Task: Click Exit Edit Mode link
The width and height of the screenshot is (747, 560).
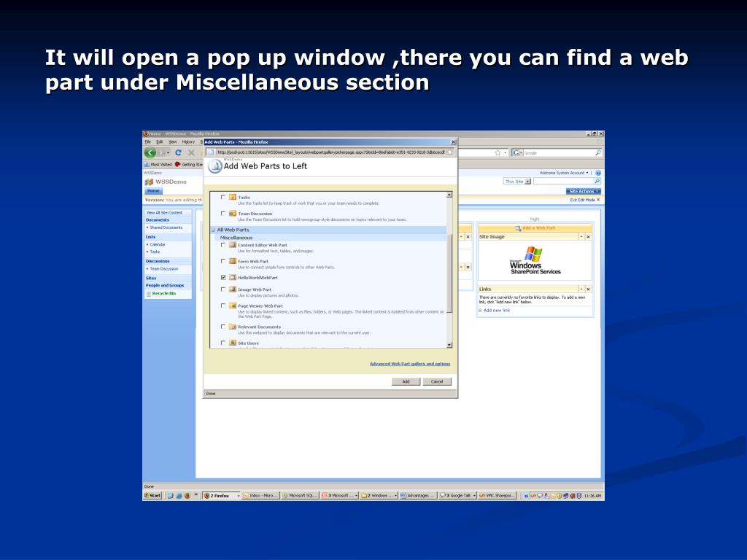Action: pos(584,200)
